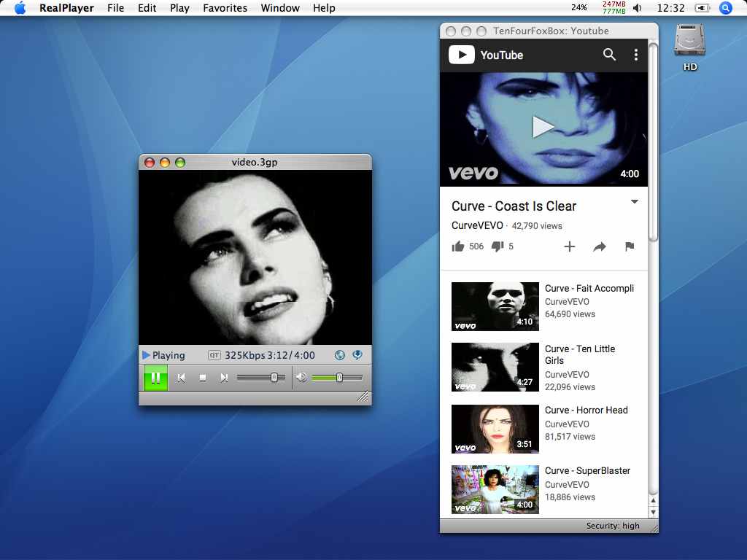The height and width of the screenshot is (560, 747).
Task: Open the Apple menu
Action: (20, 8)
